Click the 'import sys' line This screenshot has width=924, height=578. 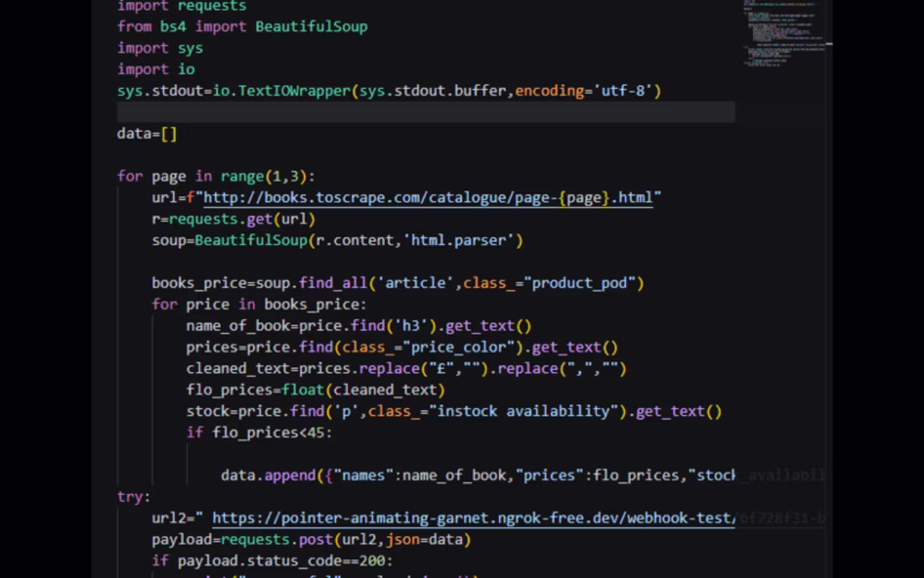[x=160, y=49]
